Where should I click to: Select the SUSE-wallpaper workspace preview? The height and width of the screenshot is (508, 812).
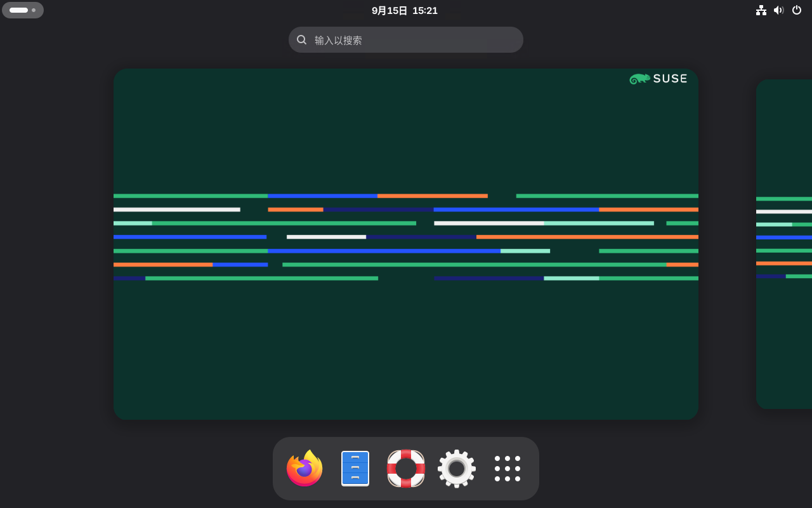pyautogui.click(x=406, y=244)
